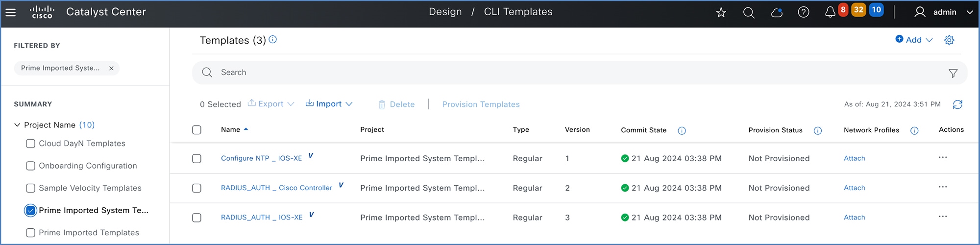Open admin account dropdown arrow
Screen dimensions: 980x245
click(969, 12)
